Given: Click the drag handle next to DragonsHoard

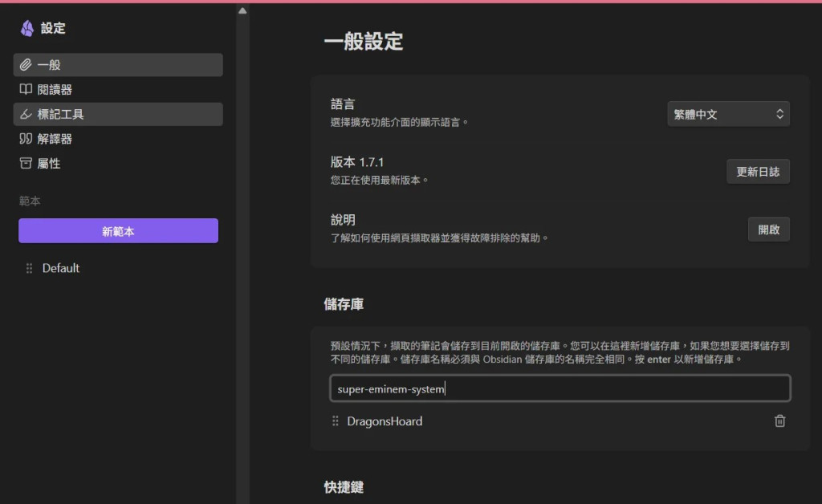Looking at the screenshot, I should pos(336,421).
